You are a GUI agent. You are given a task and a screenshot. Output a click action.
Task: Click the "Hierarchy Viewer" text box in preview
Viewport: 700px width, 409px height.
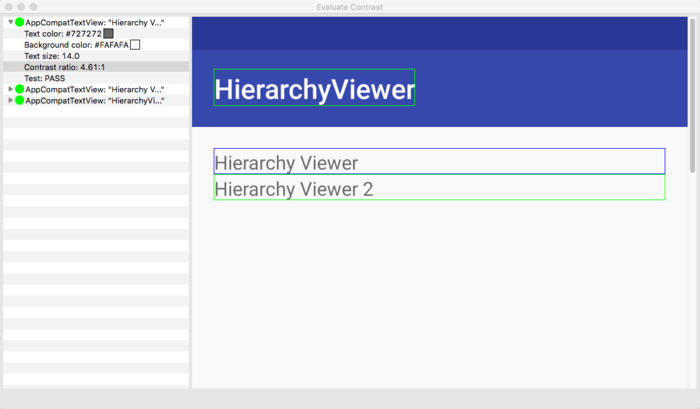point(439,161)
